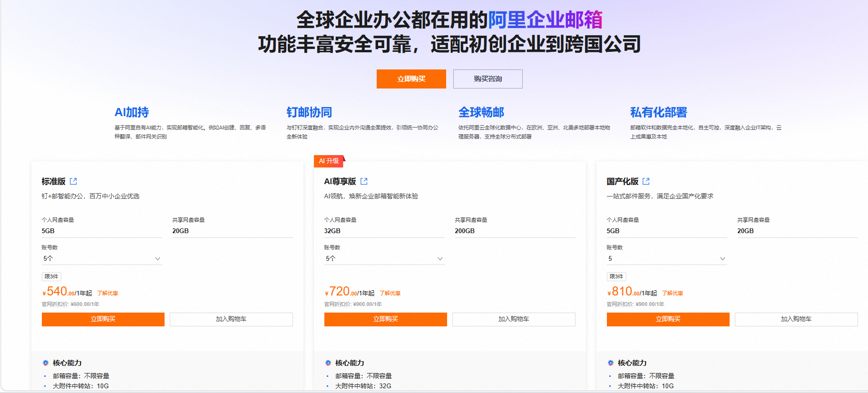Buy the AI尊享版 plan with 立即购买
Screen dimensions: 868x393
tap(386, 319)
